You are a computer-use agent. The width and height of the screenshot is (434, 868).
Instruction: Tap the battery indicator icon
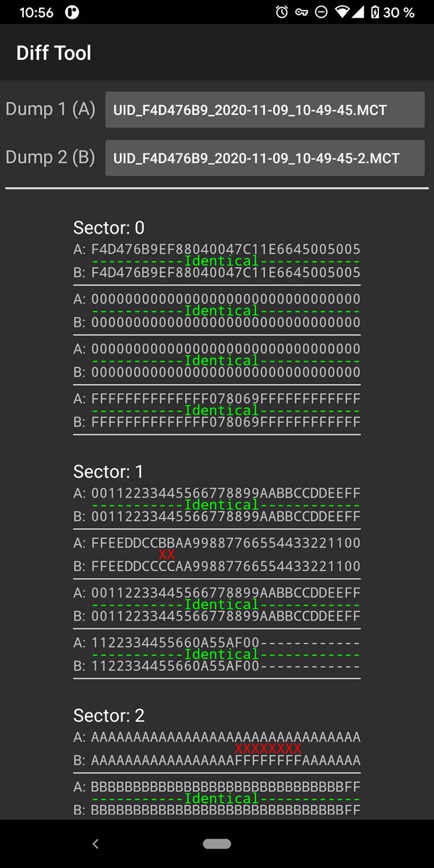click(x=377, y=12)
